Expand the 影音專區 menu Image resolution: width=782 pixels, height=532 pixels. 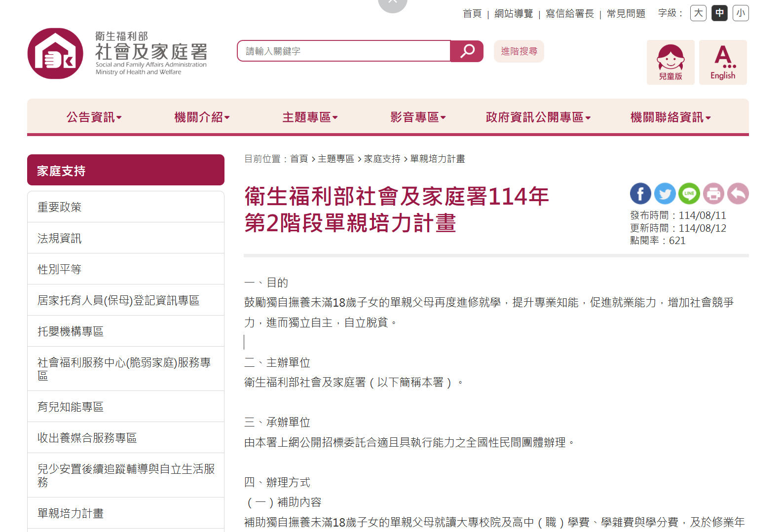pyautogui.click(x=418, y=117)
